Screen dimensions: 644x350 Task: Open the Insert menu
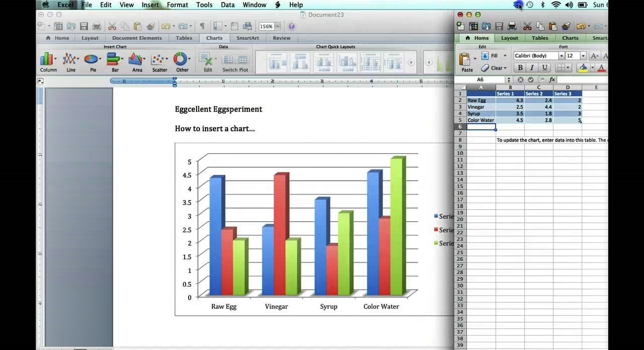(150, 5)
